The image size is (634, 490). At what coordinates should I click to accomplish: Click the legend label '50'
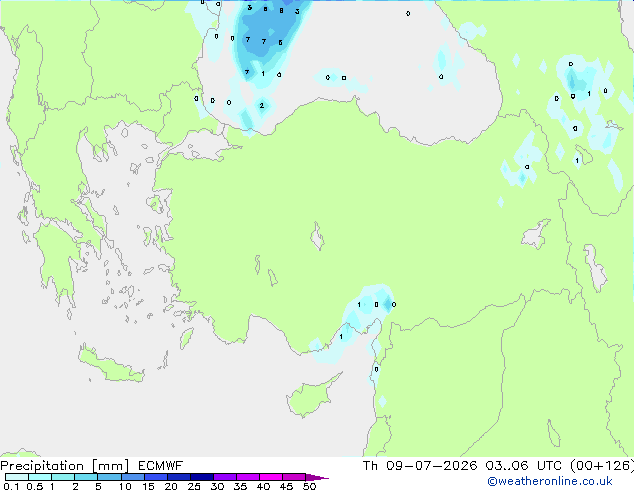click(309, 486)
